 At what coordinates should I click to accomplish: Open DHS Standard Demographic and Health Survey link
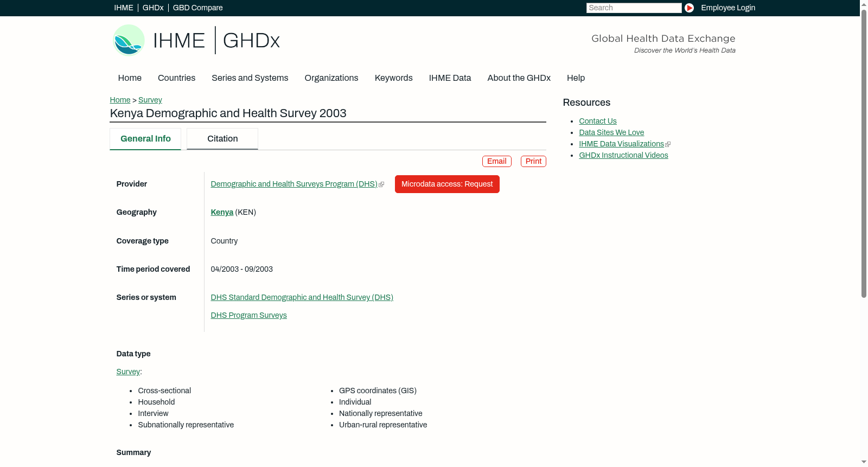tap(302, 298)
